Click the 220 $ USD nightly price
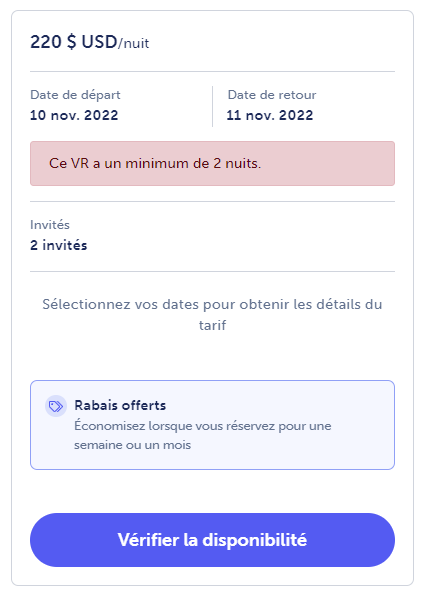 pos(74,42)
